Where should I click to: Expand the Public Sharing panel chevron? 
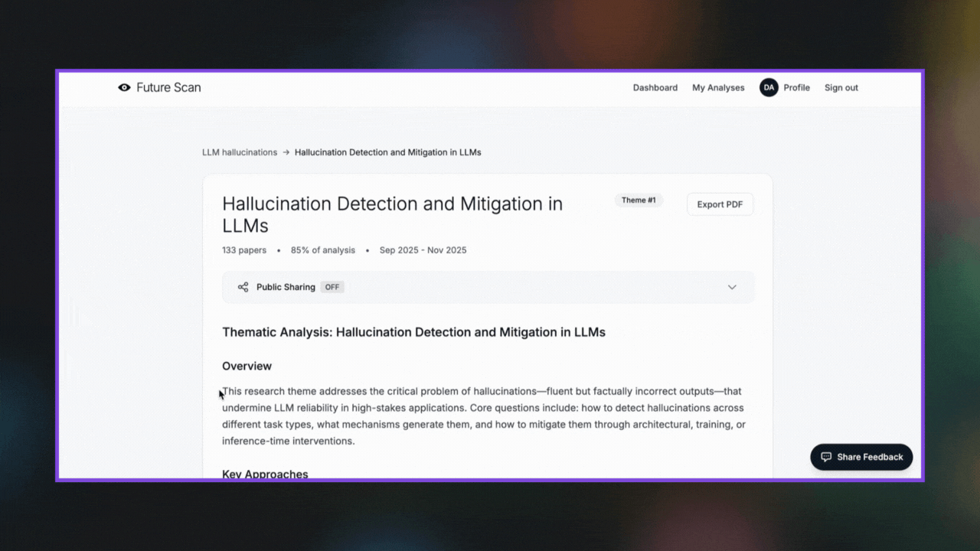pos(732,287)
